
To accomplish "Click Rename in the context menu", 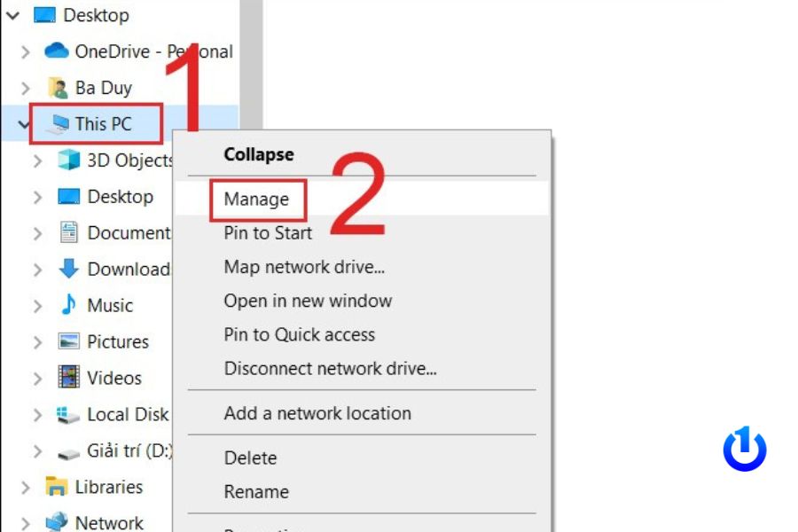I will [256, 492].
